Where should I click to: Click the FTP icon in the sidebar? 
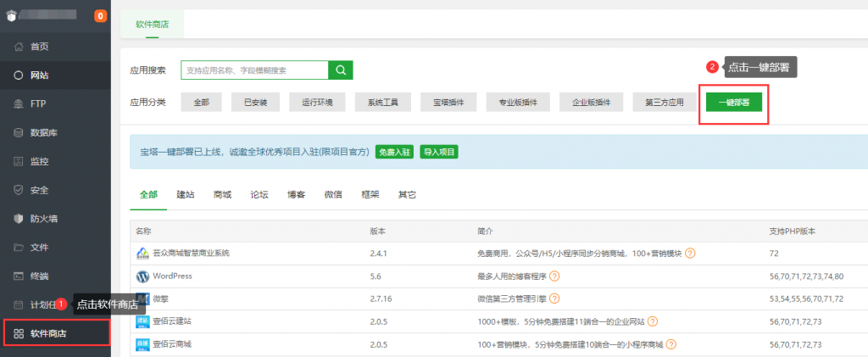click(x=19, y=104)
